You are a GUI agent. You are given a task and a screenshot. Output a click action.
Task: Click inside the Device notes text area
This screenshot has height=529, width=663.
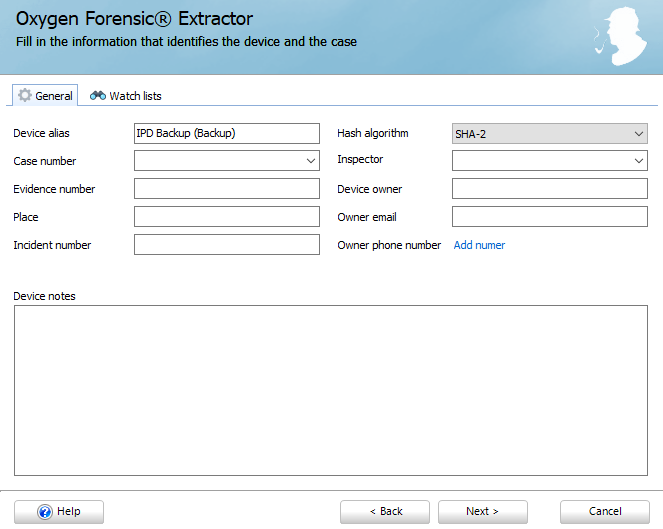[x=331, y=390]
